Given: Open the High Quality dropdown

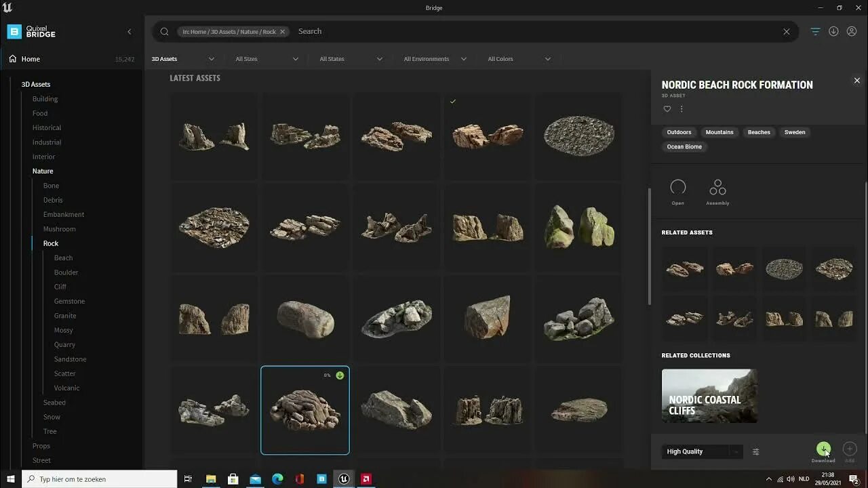Looking at the screenshot, I should (x=701, y=451).
